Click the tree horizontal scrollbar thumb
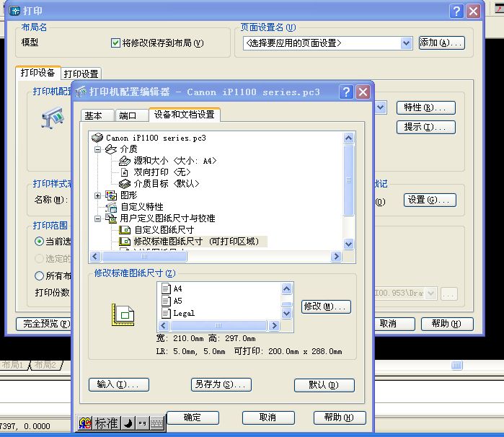 [x=144, y=256]
